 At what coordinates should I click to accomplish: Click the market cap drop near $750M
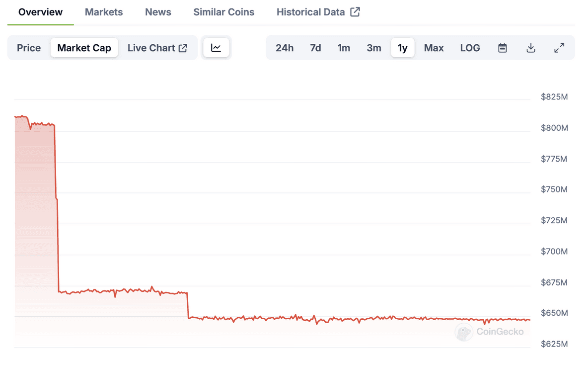coord(57,199)
